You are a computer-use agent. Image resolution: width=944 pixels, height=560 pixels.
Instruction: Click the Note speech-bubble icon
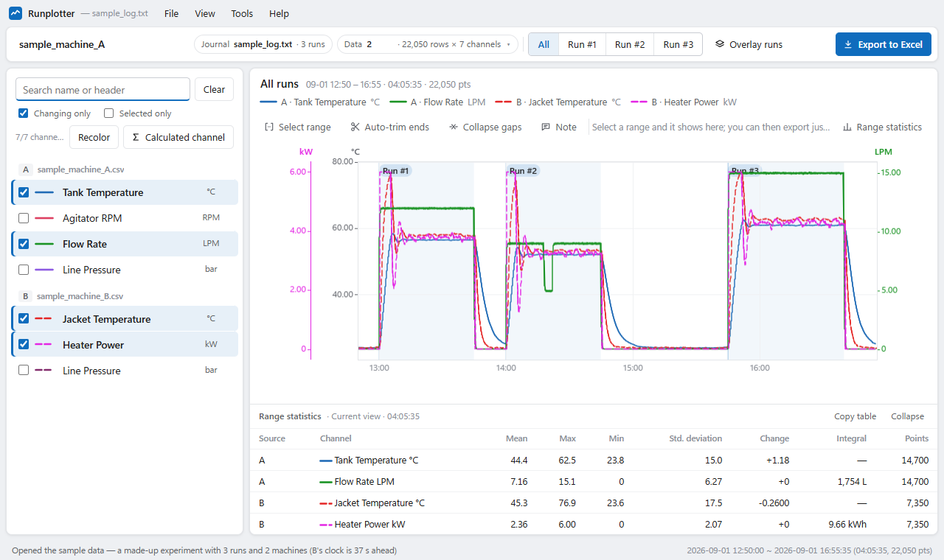point(546,127)
